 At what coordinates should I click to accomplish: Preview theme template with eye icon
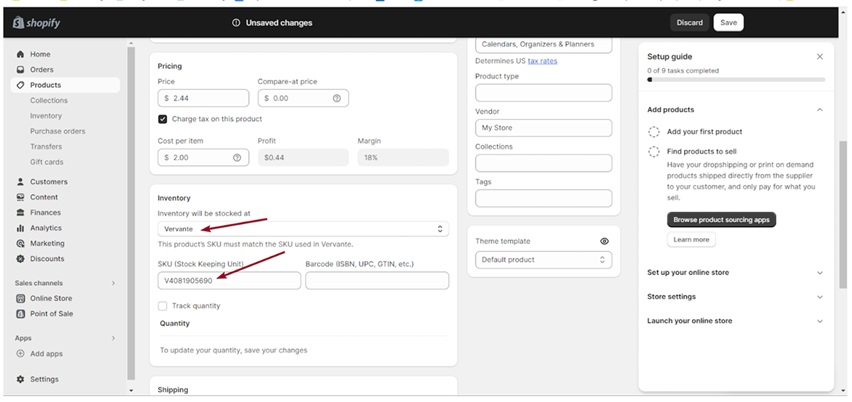click(x=604, y=241)
